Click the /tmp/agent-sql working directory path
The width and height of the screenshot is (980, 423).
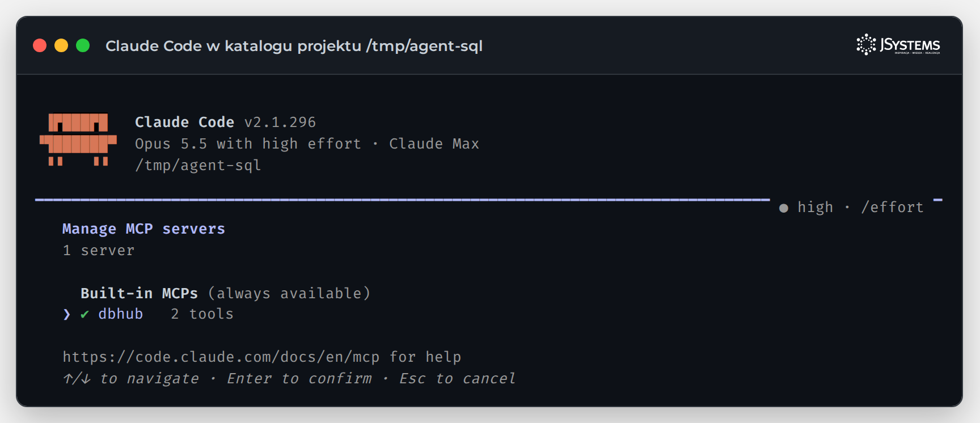[x=198, y=165]
